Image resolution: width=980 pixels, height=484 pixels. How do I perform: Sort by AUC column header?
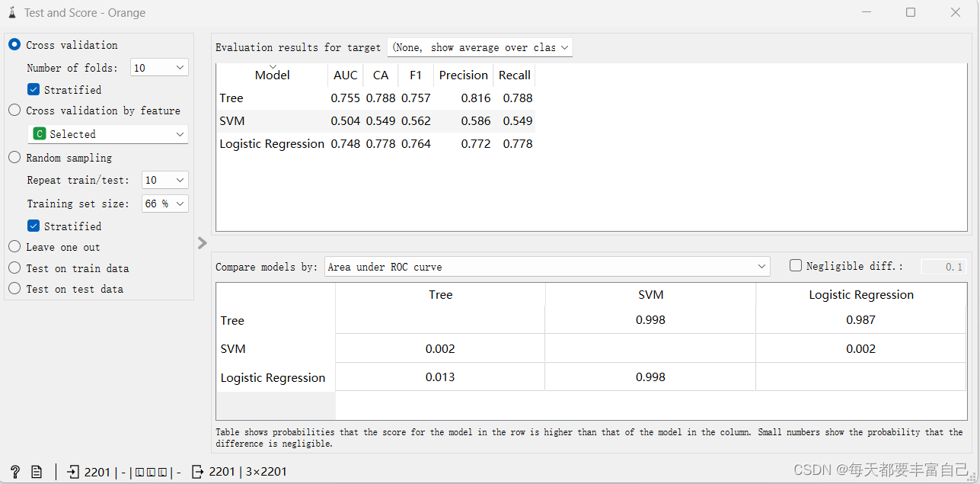pos(346,75)
